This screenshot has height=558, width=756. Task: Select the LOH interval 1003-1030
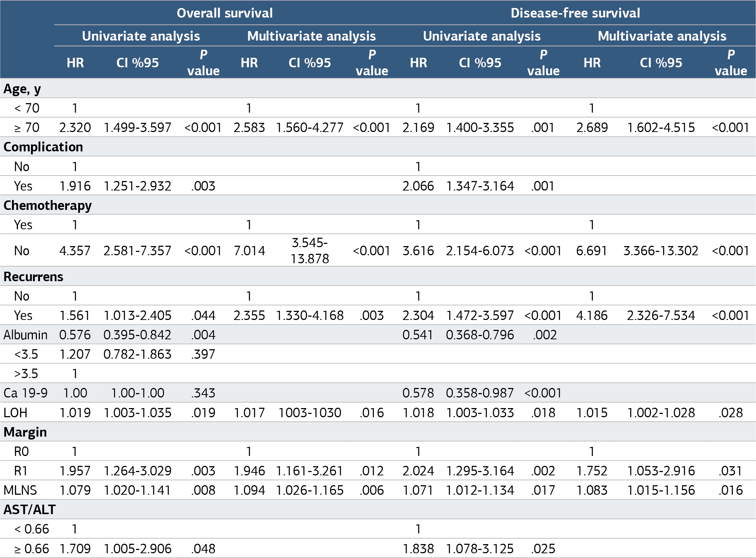point(310,413)
